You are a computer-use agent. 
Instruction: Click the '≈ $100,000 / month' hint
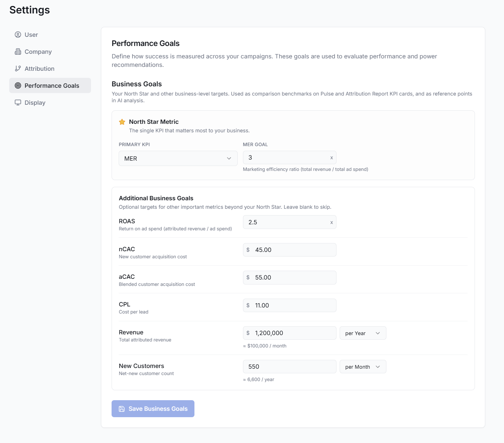click(x=265, y=346)
